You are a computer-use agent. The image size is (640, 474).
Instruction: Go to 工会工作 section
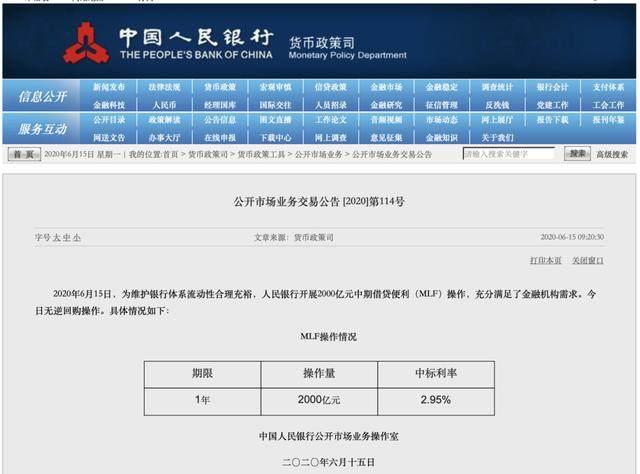[608, 105]
